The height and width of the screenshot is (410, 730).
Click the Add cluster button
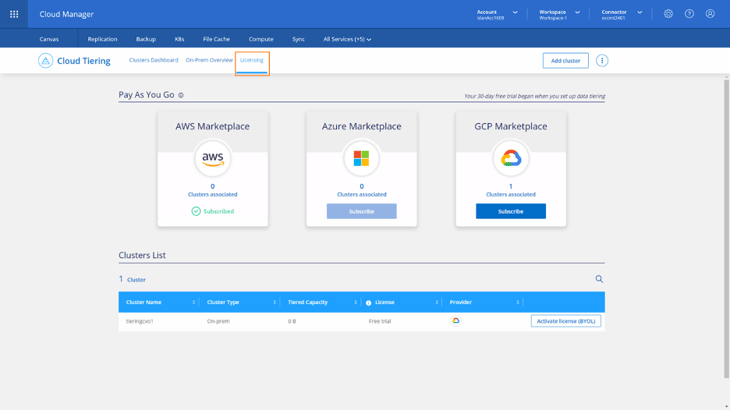[x=565, y=61]
